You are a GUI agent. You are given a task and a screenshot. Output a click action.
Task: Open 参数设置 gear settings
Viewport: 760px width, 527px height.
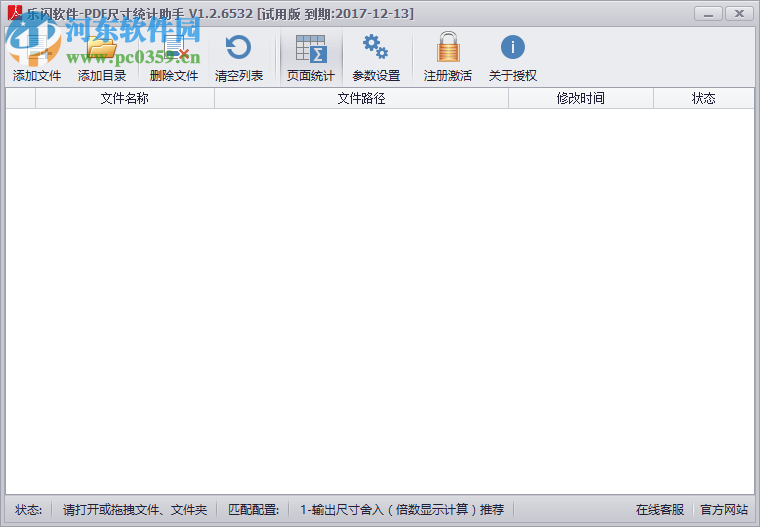coord(376,57)
